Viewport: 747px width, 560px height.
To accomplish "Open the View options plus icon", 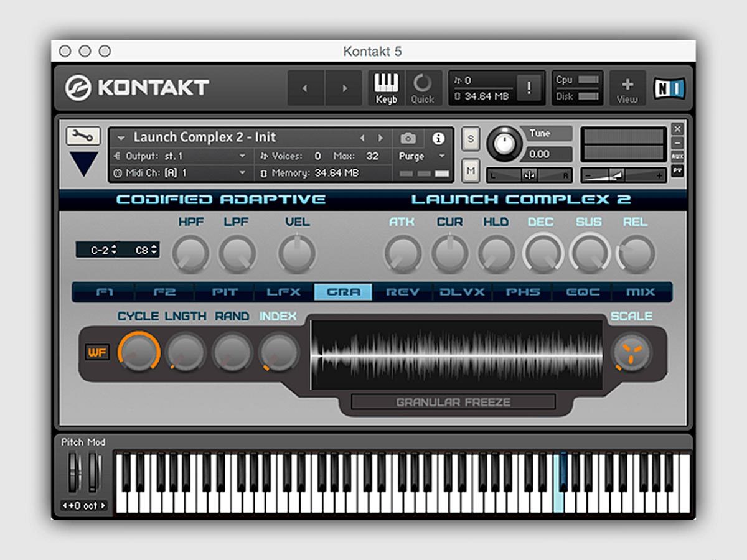I will click(627, 88).
